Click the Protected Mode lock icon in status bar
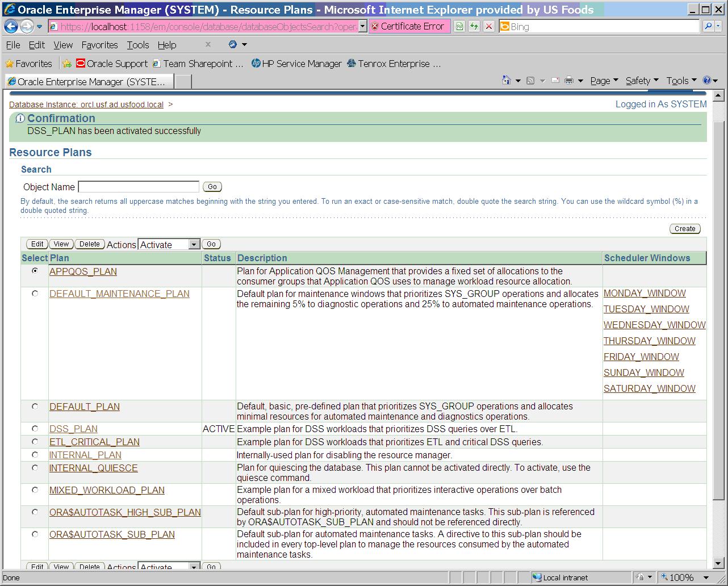728x586 pixels. pyautogui.click(x=641, y=577)
